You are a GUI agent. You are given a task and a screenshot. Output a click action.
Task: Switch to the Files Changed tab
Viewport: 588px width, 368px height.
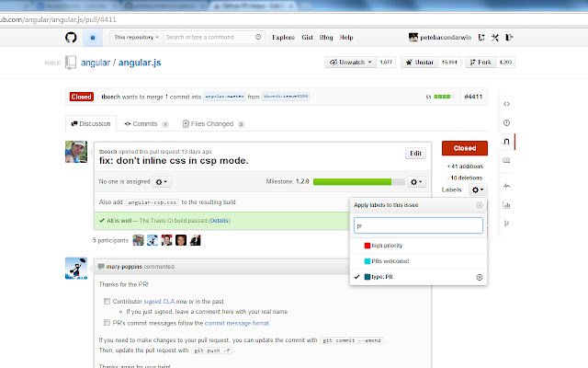pyautogui.click(x=213, y=123)
